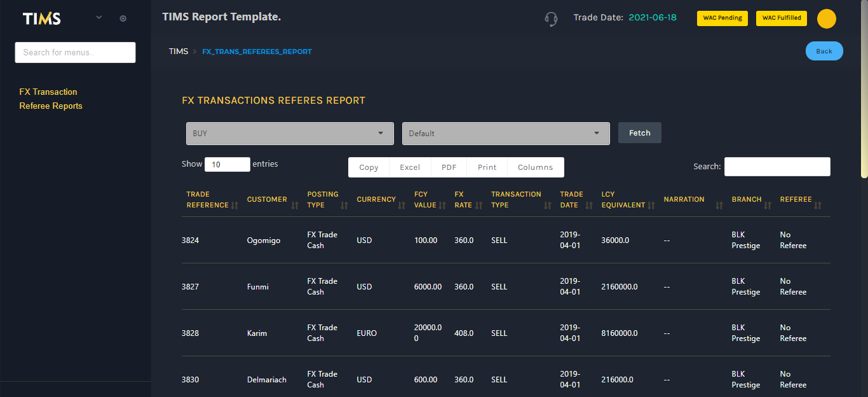Open the BUY transaction type dropdown
This screenshot has height=397, width=868.
(289, 134)
